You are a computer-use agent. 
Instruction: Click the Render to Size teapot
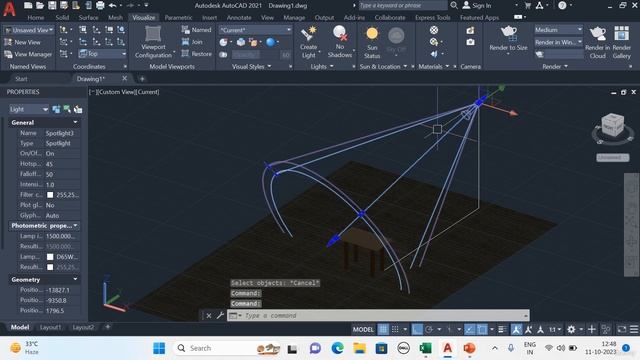point(508,33)
